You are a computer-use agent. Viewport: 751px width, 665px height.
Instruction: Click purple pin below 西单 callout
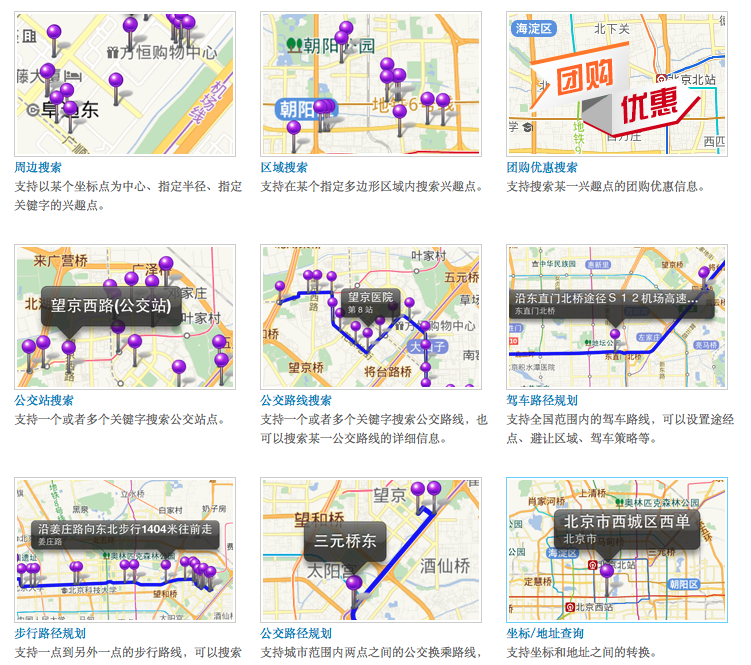pos(607,571)
